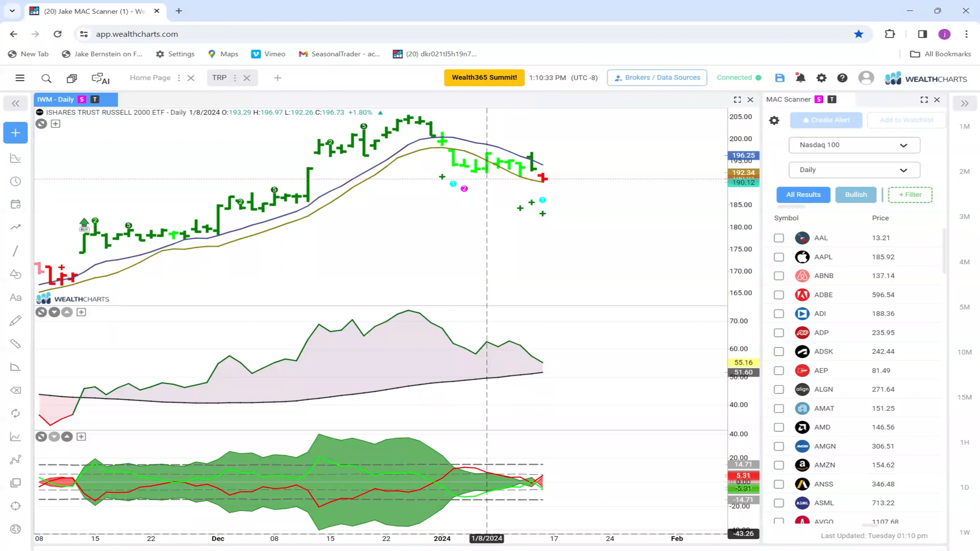Open the MAC Scanner settings gear
This screenshot has height=551, width=980.
pos(774,120)
